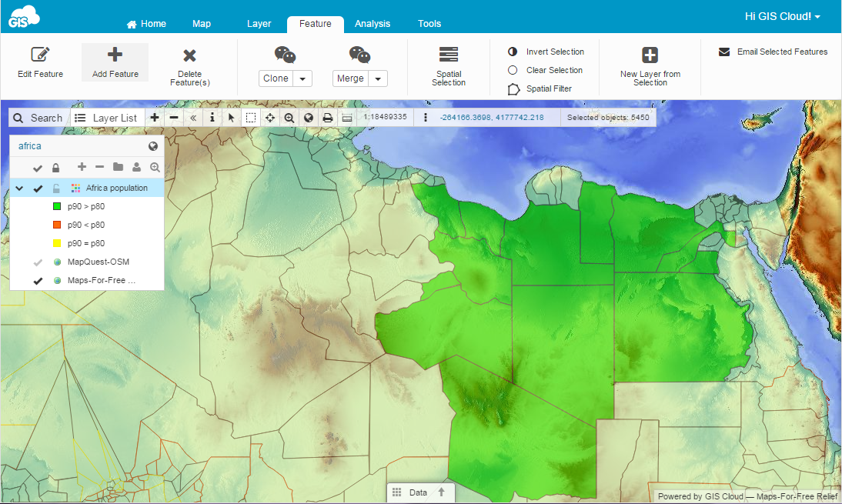Collapse the Africa population layer legend
Viewport: 842px width, 504px height.
point(19,189)
